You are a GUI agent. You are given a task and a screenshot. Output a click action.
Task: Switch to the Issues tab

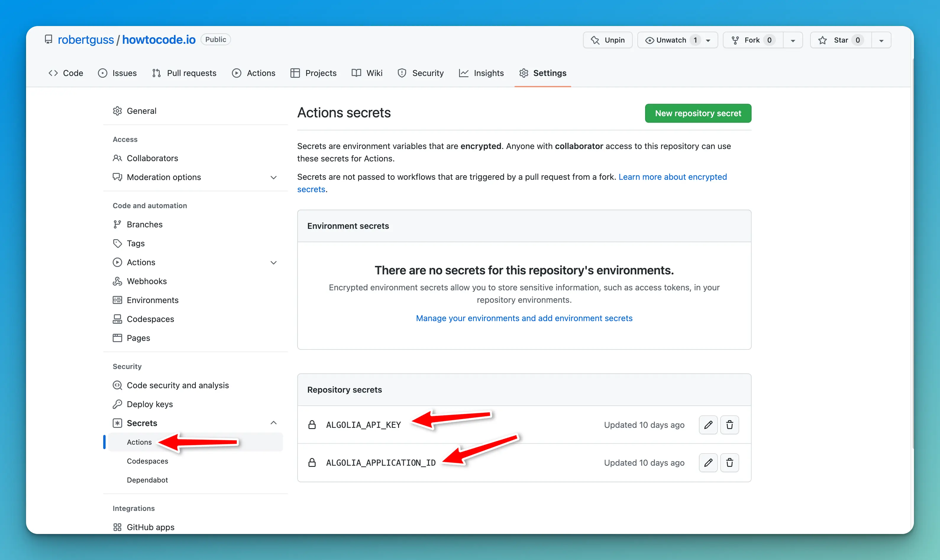(x=117, y=73)
